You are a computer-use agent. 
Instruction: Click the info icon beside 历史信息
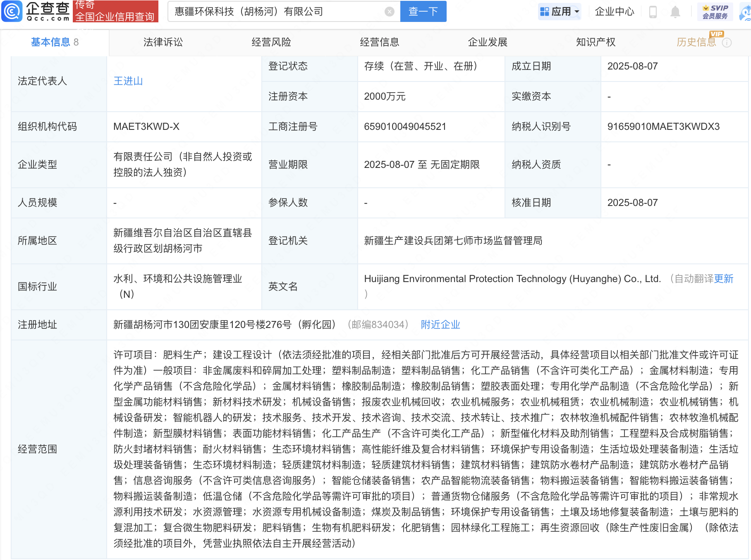tap(727, 43)
